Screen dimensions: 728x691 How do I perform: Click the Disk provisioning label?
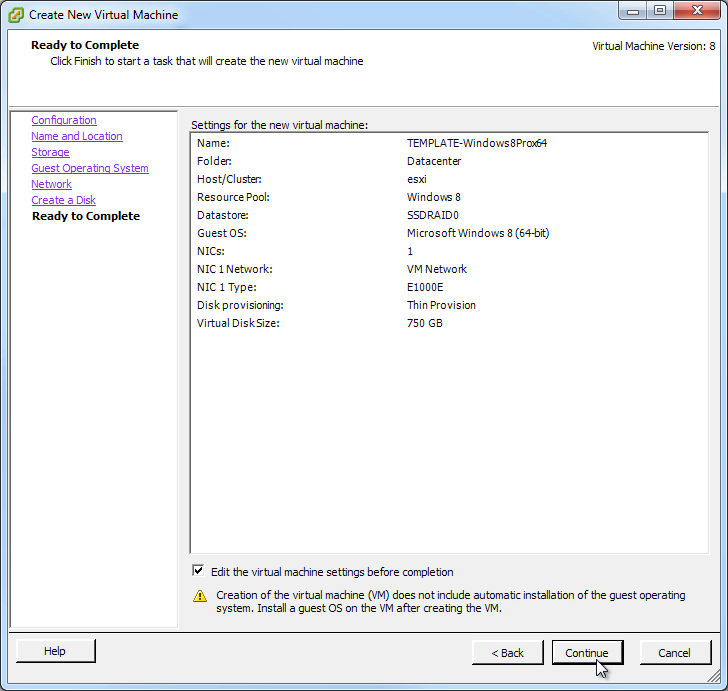tap(240, 305)
